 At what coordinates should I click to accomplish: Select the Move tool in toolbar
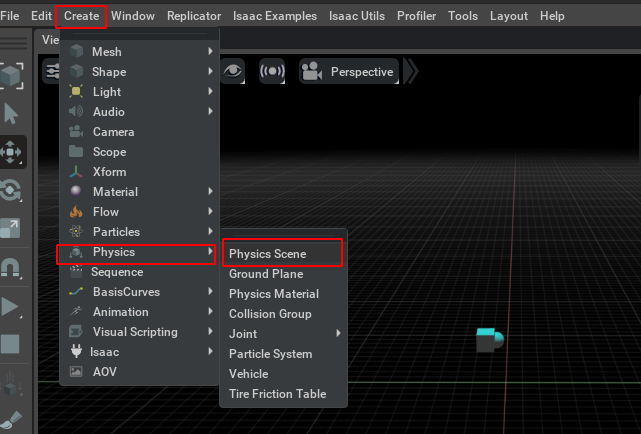click(11, 152)
